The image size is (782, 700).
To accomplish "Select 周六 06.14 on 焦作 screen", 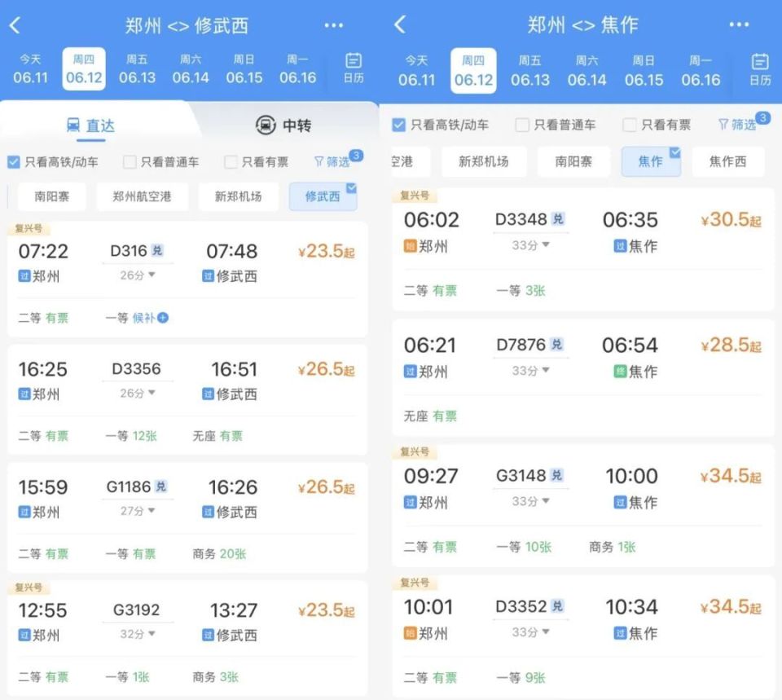I will pyautogui.click(x=587, y=70).
